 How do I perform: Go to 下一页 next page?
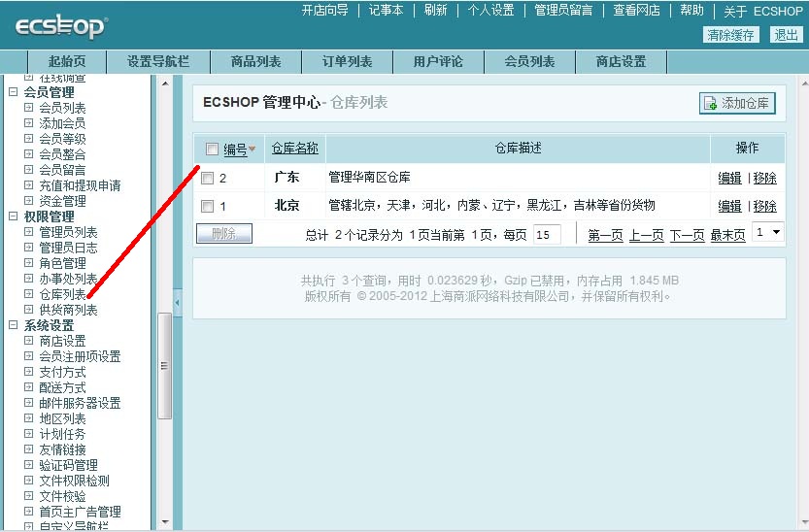(688, 236)
